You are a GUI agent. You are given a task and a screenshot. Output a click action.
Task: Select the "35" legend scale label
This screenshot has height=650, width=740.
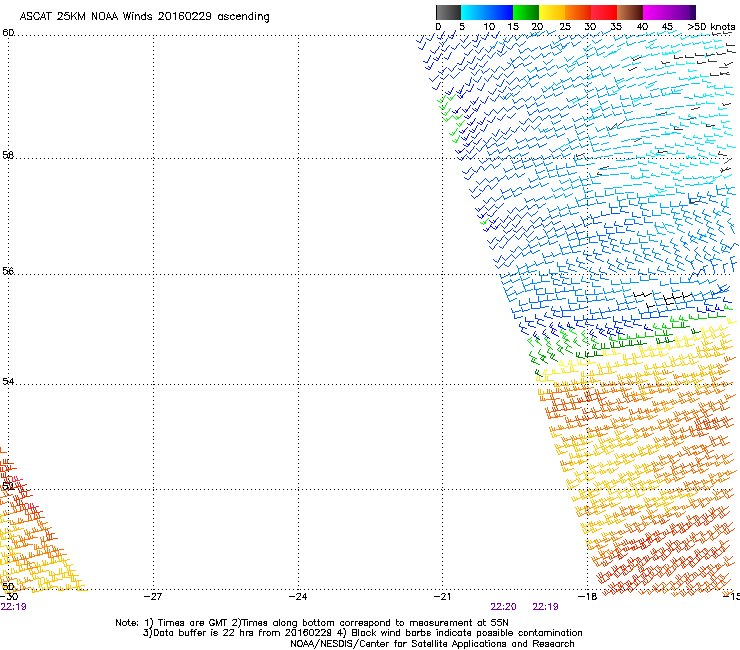[x=616, y=26]
